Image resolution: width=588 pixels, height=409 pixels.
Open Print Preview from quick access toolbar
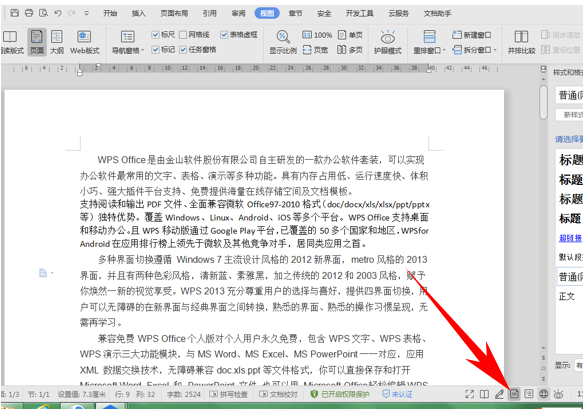[x=44, y=13]
